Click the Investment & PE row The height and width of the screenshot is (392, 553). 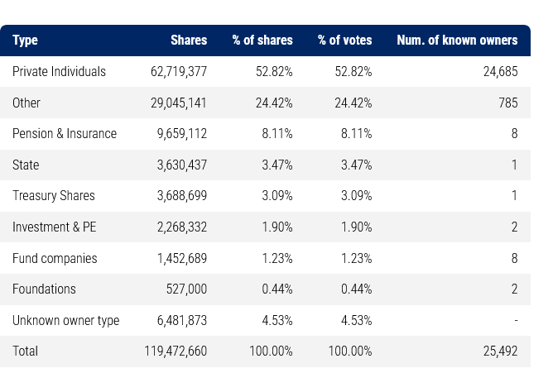coord(55,227)
